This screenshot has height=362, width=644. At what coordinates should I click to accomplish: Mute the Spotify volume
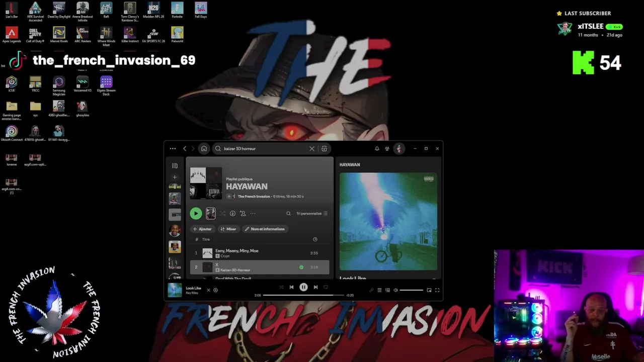(x=395, y=290)
